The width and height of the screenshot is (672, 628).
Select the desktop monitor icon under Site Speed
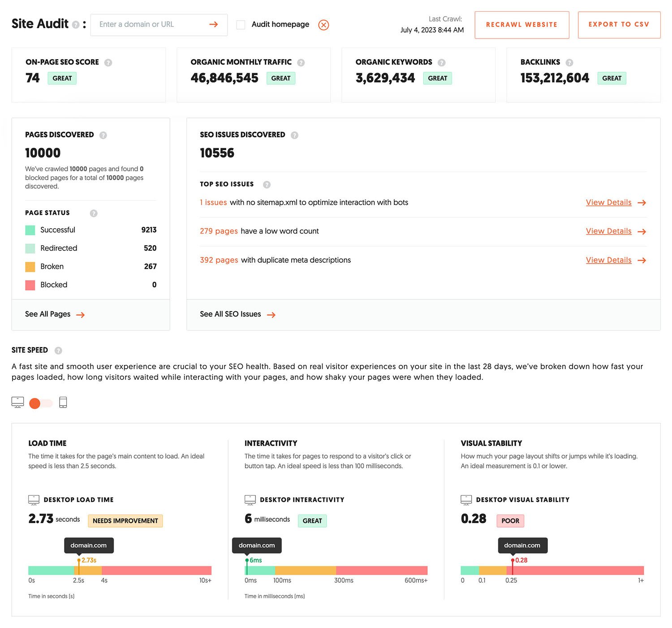coord(17,403)
